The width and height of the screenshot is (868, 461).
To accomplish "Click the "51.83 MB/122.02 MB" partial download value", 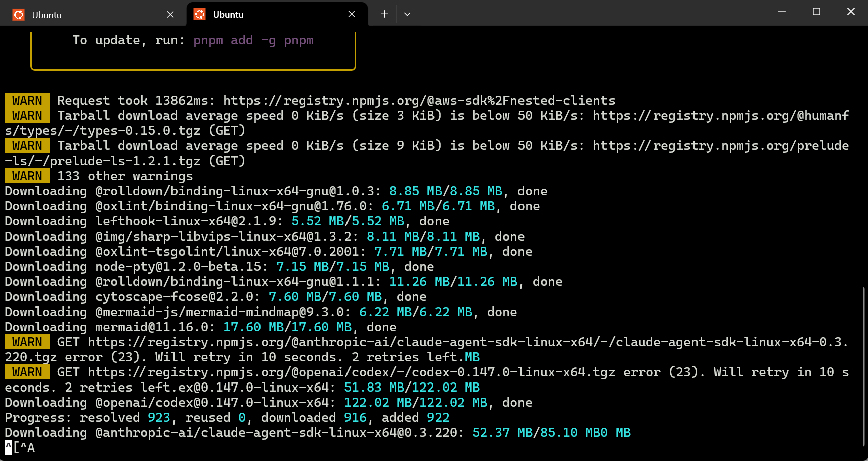I will (x=412, y=388).
